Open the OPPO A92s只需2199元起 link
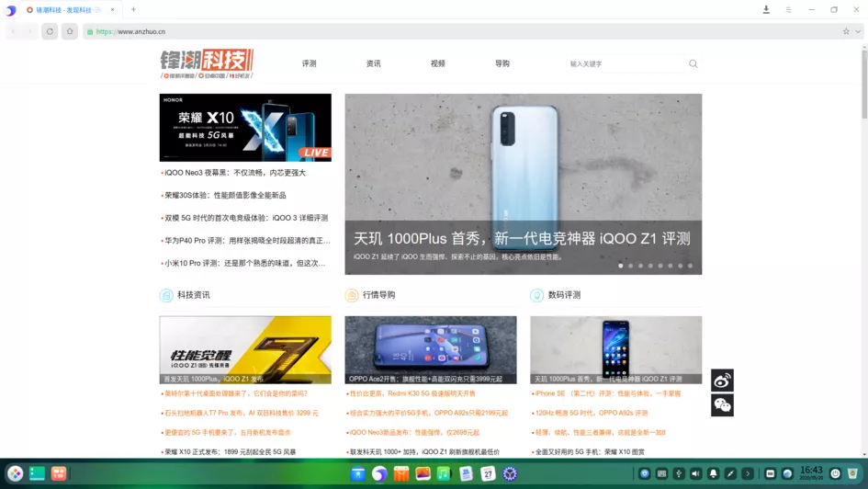868x489 pixels. point(428,413)
